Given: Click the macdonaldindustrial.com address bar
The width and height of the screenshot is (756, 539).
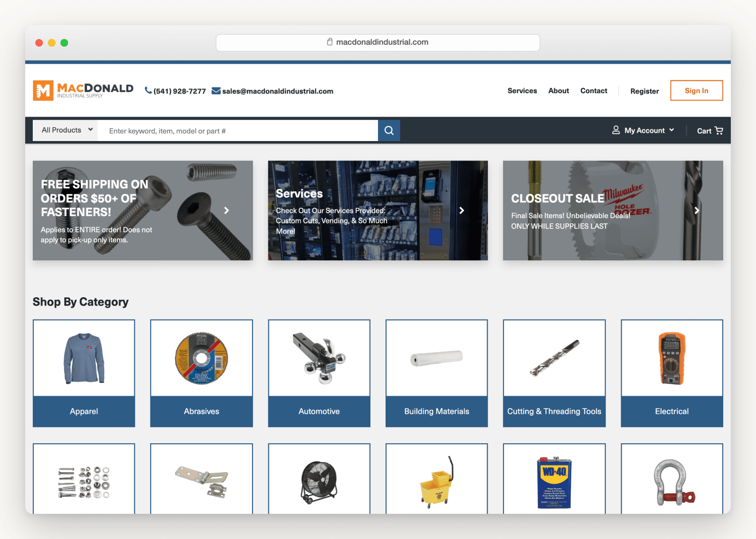Looking at the screenshot, I should (378, 42).
